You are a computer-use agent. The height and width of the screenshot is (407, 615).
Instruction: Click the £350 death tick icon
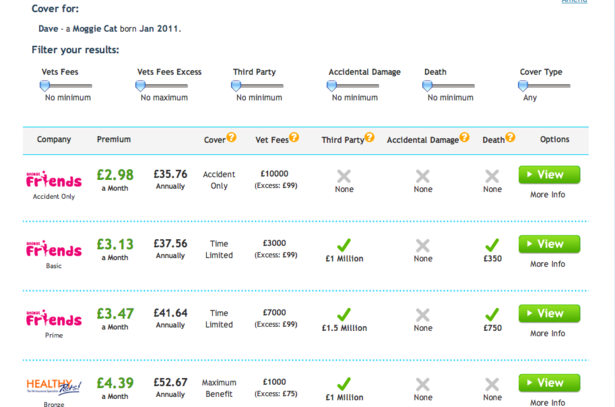(x=492, y=245)
